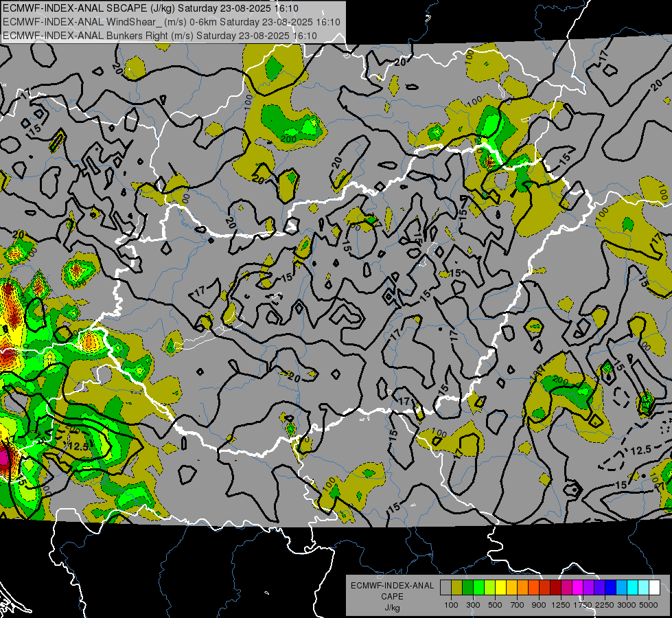The image size is (672, 618).
Task: Pick the purple legend swatch after 1750
Action: tap(588, 588)
